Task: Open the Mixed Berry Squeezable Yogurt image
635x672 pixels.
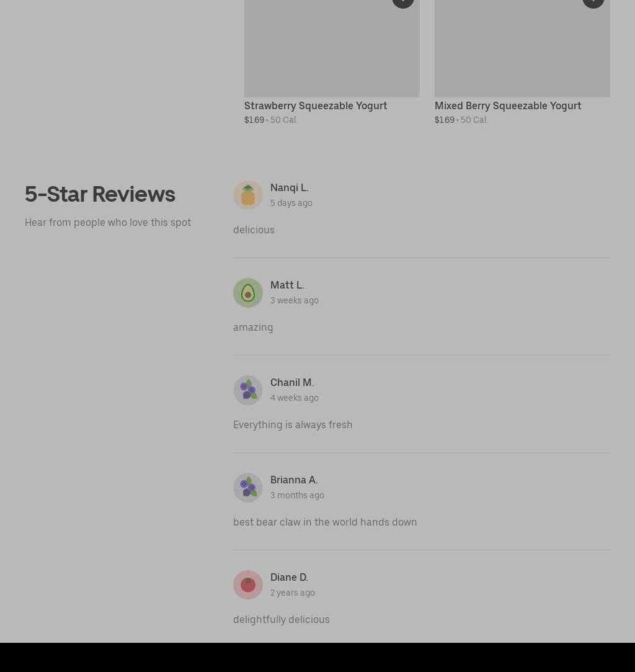Action: pyautogui.click(x=522, y=48)
